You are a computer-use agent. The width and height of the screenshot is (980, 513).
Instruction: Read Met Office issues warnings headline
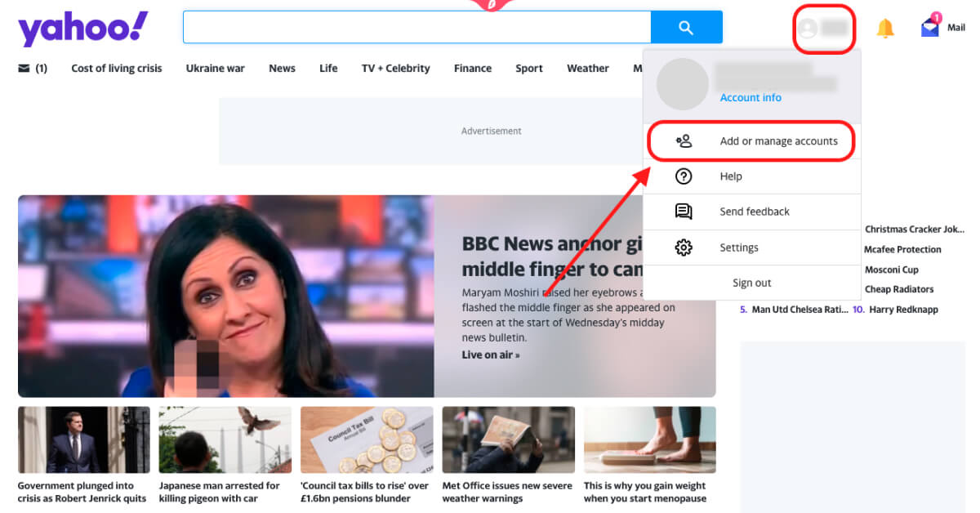pyautogui.click(x=507, y=492)
